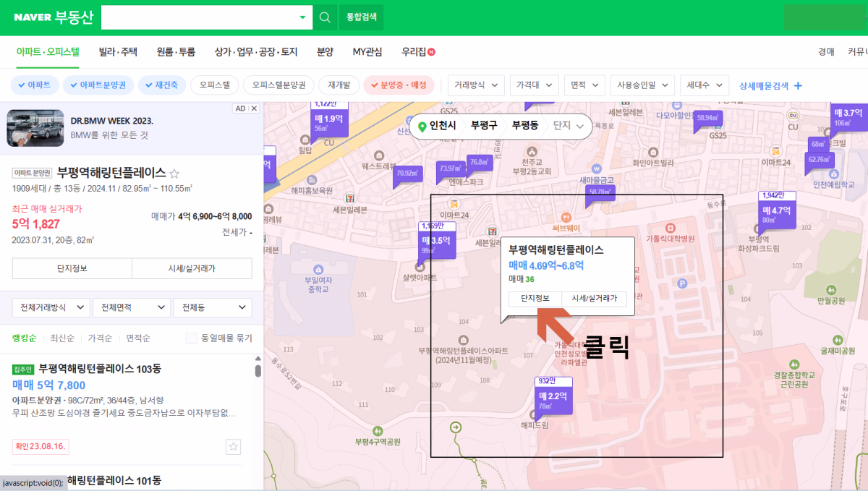Star the 103동 listing
This screenshot has height=491, width=868.
click(x=233, y=446)
